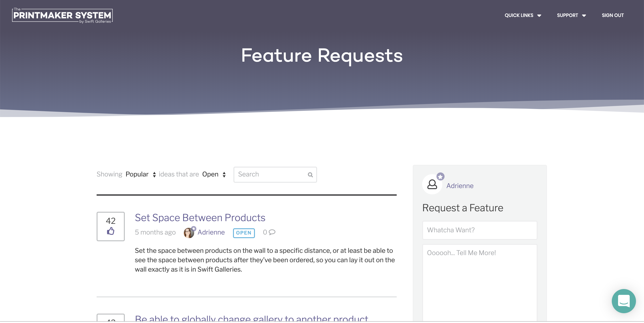Open the Set Space Between Products idea
Viewport: 644px width, 323px height.
[200, 218]
